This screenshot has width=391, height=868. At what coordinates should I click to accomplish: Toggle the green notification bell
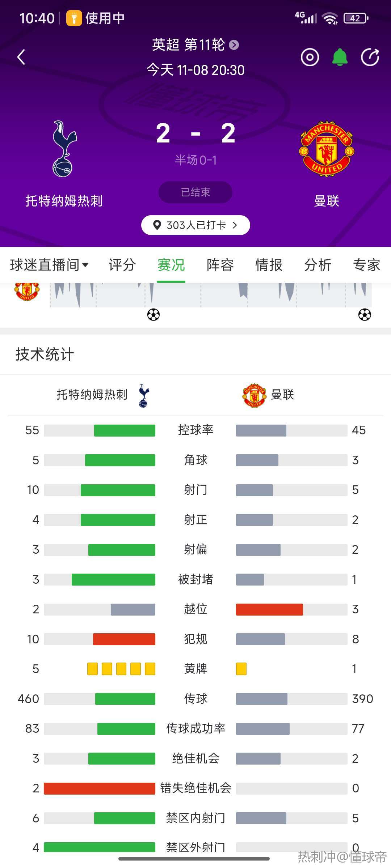(x=340, y=57)
